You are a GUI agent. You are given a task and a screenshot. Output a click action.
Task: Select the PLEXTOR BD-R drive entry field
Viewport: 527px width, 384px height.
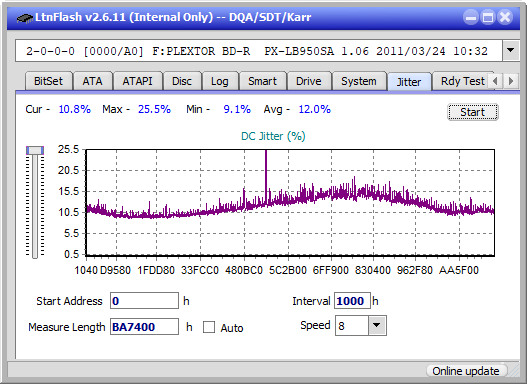click(x=259, y=51)
